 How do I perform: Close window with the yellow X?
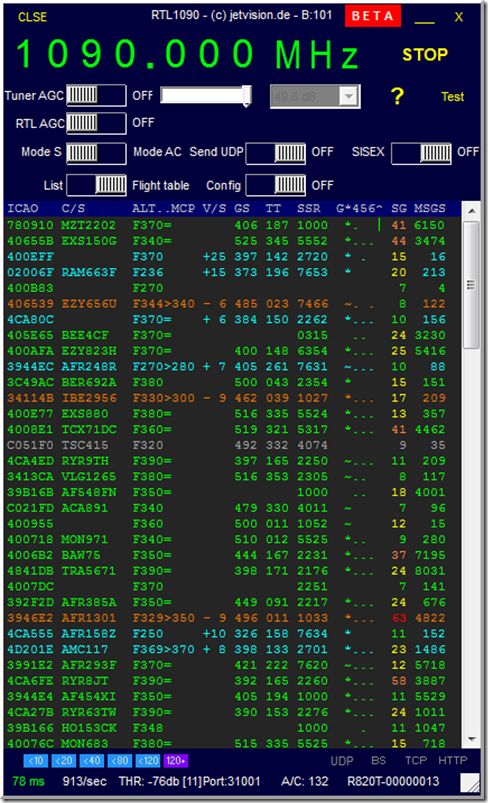459,17
